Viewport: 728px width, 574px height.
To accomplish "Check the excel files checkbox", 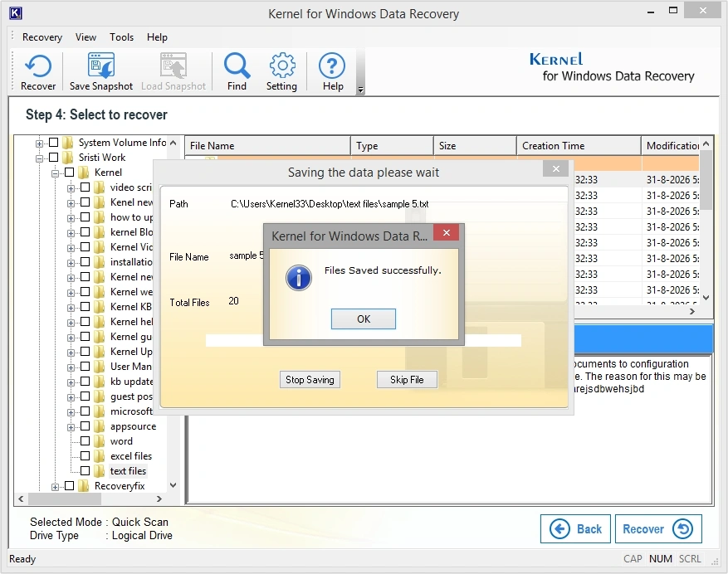I will [x=85, y=455].
